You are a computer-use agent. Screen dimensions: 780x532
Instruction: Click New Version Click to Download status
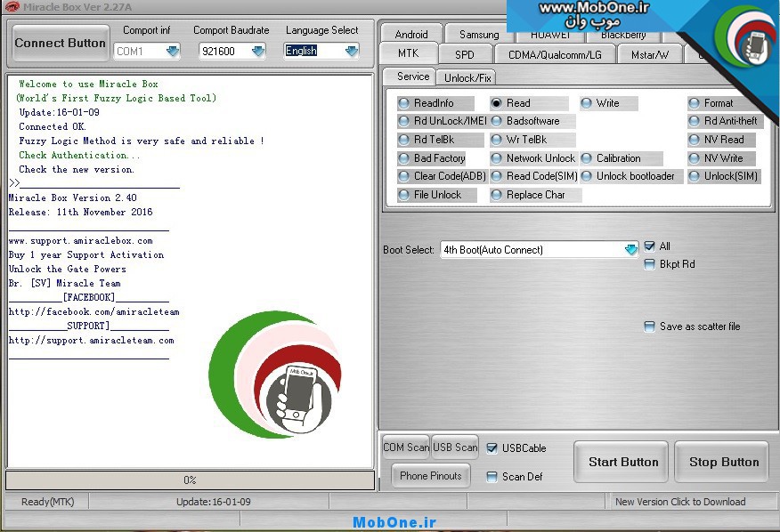(680, 502)
